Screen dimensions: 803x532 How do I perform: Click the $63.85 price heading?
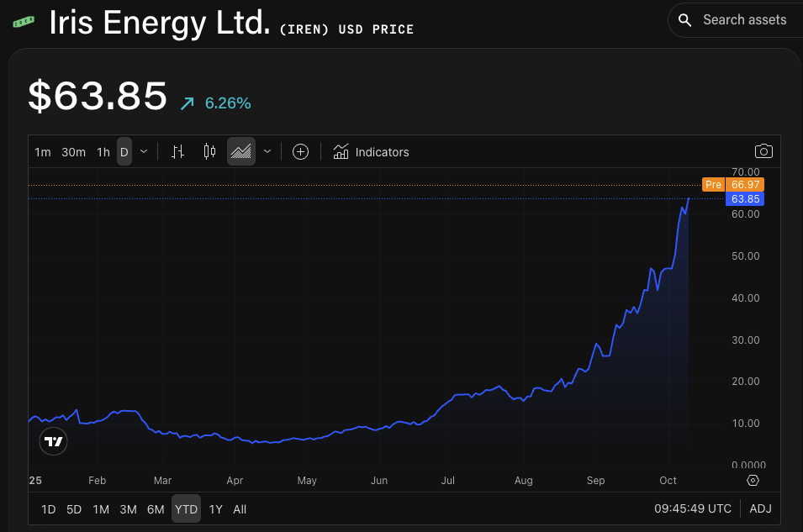coord(98,96)
